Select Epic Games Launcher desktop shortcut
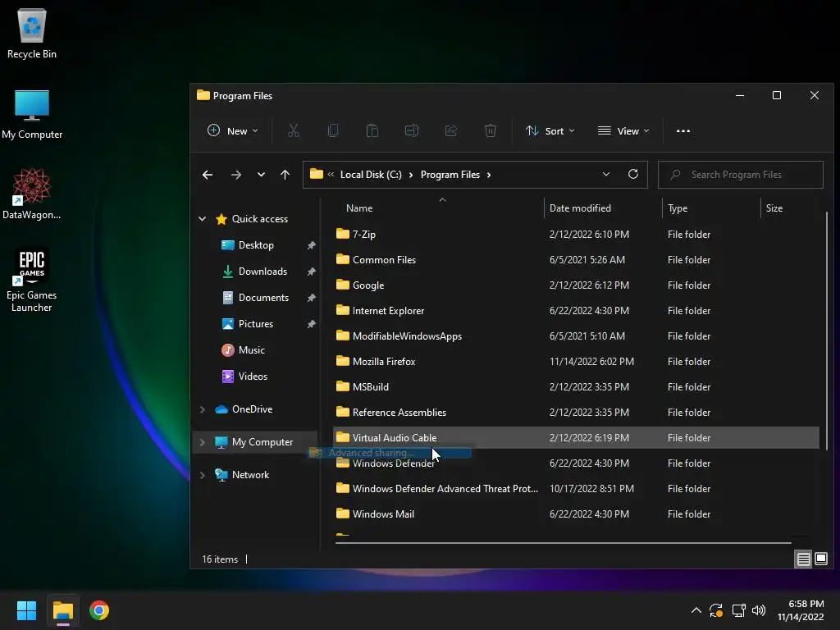Screen dimensions: 840x630 click(x=32, y=281)
